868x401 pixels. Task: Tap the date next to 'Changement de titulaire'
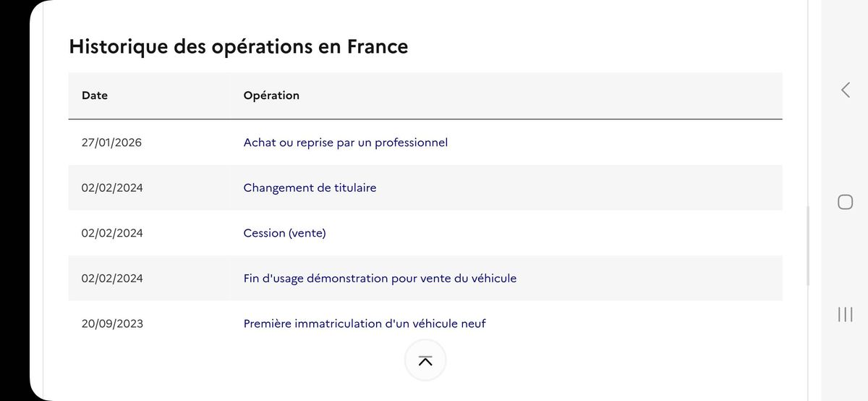[x=112, y=188]
